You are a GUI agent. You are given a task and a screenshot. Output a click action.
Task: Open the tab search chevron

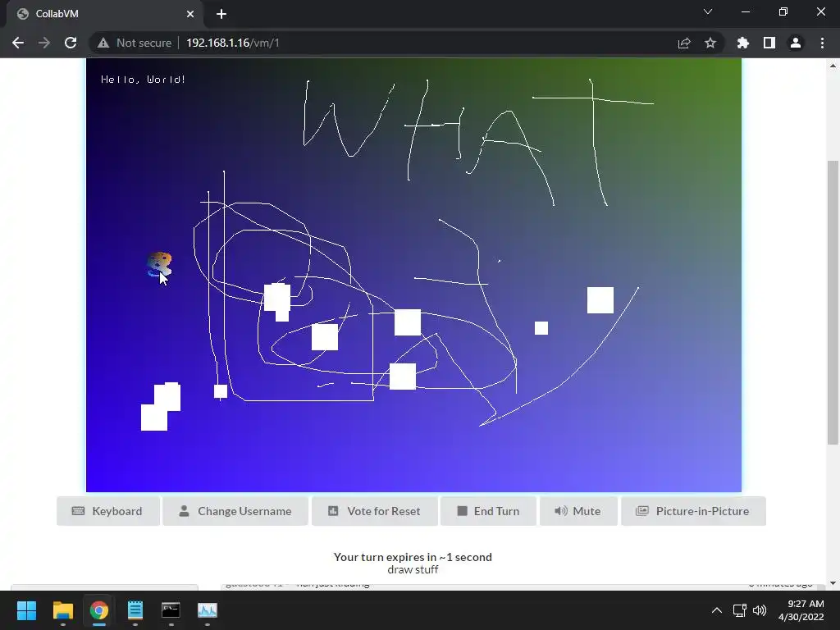708,11
